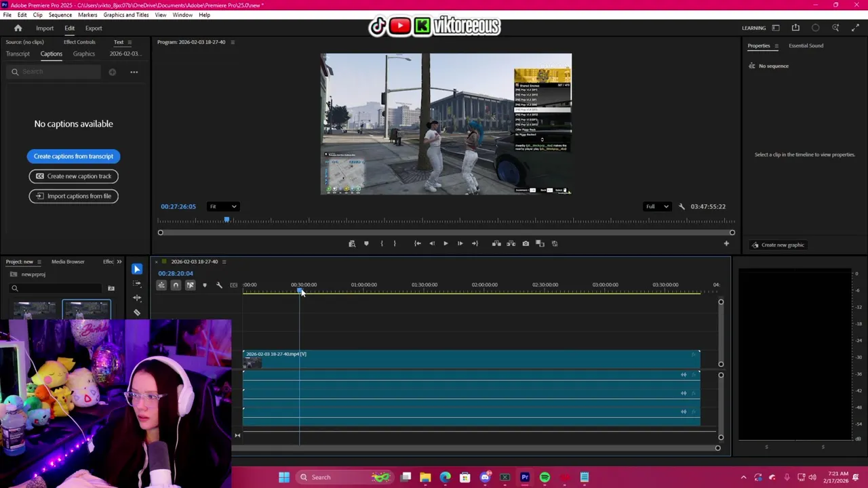
Task: Pick the Razor tool
Action: (x=137, y=312)
